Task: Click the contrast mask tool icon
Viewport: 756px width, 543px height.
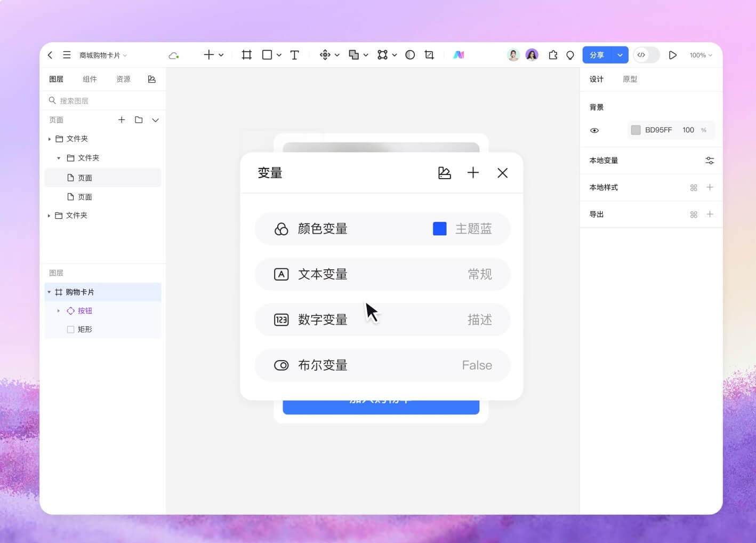Action: tap(410, 55)
